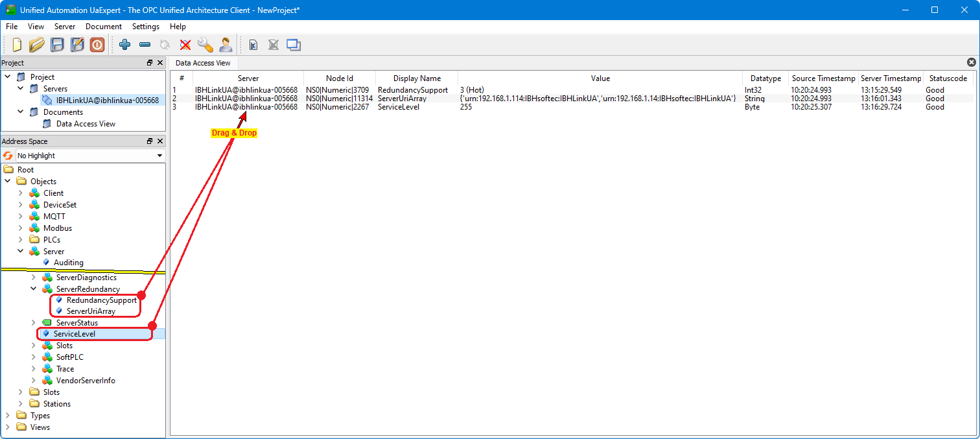Collapse the Documents node in Project tree

coord(20,112)
